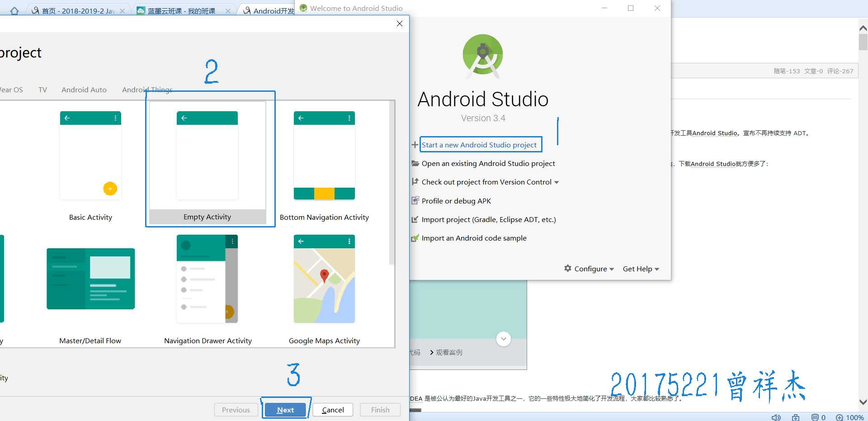This screenshot has width=868, height=421.
Task: Choose the Empty Activity template
Action: 208,163
